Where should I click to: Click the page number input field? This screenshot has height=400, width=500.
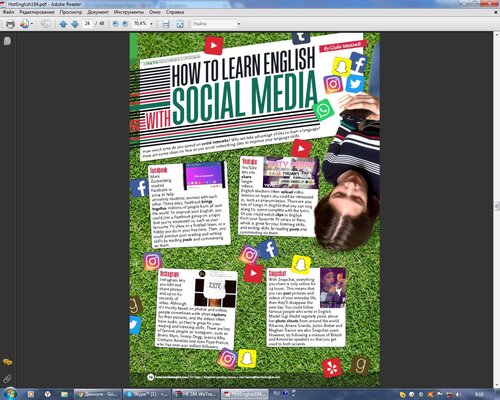click(87, 24)
